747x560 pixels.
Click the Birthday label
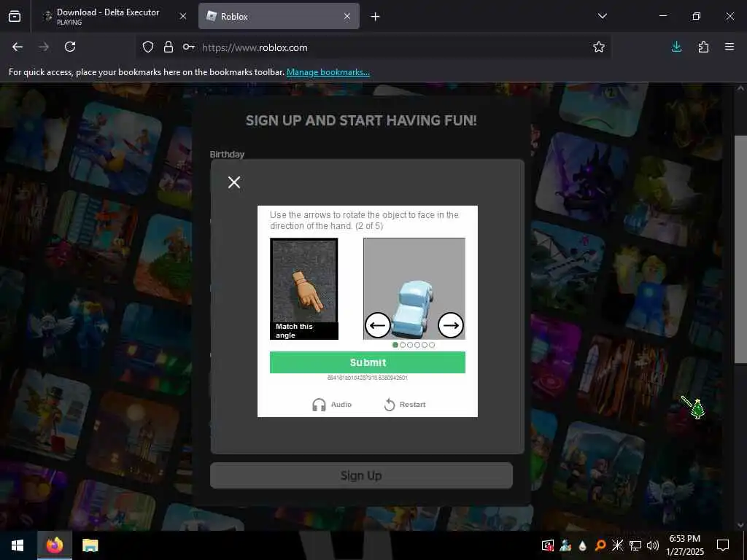pos(228,155)
